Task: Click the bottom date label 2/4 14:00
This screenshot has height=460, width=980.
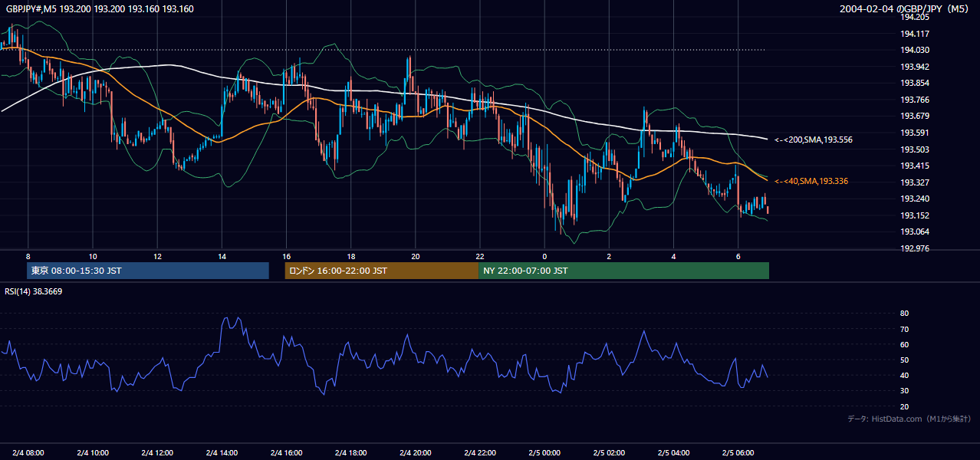Action: point(222,452)
